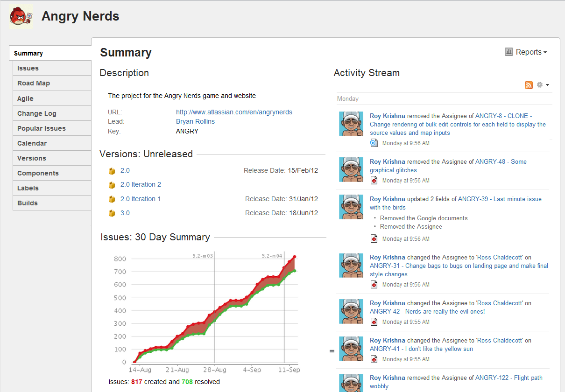Click the Angry Nerds project avatar icon

coord(21,17)
